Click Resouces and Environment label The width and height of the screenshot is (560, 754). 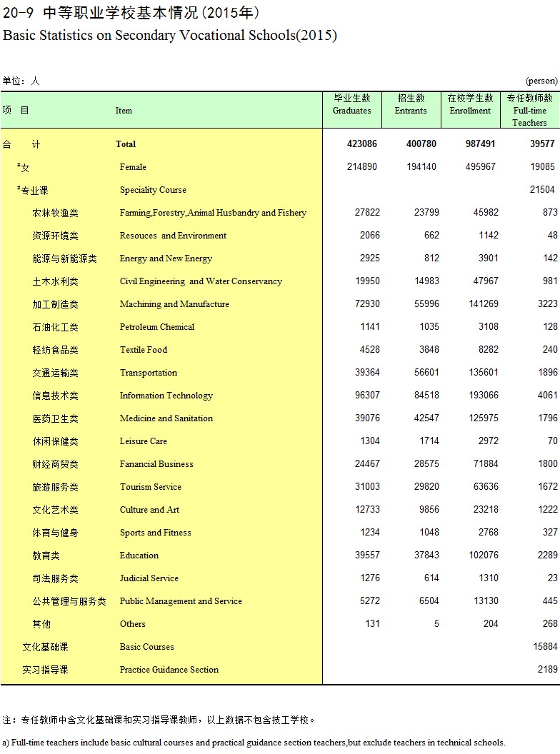(173, 236)
